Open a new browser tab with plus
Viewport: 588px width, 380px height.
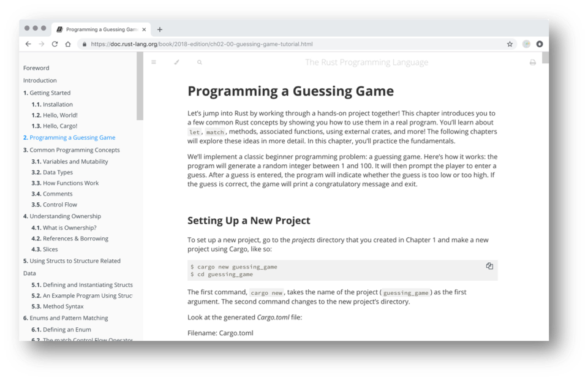[160, 29]
